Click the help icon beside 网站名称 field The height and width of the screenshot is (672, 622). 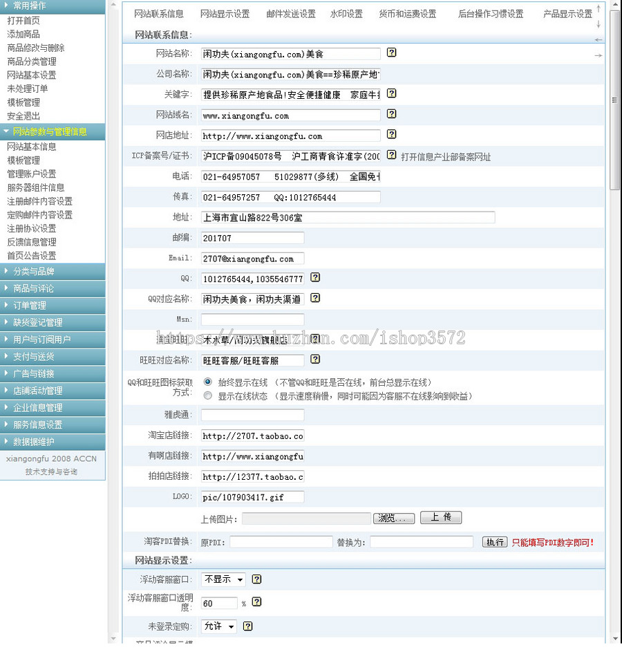coord(392,53)
